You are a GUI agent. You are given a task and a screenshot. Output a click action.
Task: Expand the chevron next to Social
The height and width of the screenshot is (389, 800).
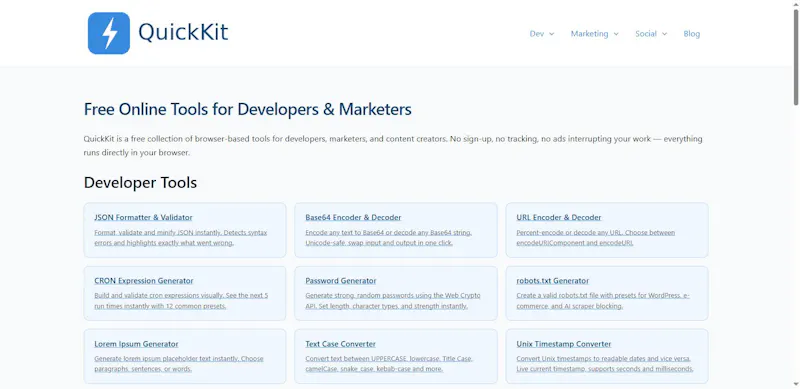pyautogui.click(x=664, y=34)
